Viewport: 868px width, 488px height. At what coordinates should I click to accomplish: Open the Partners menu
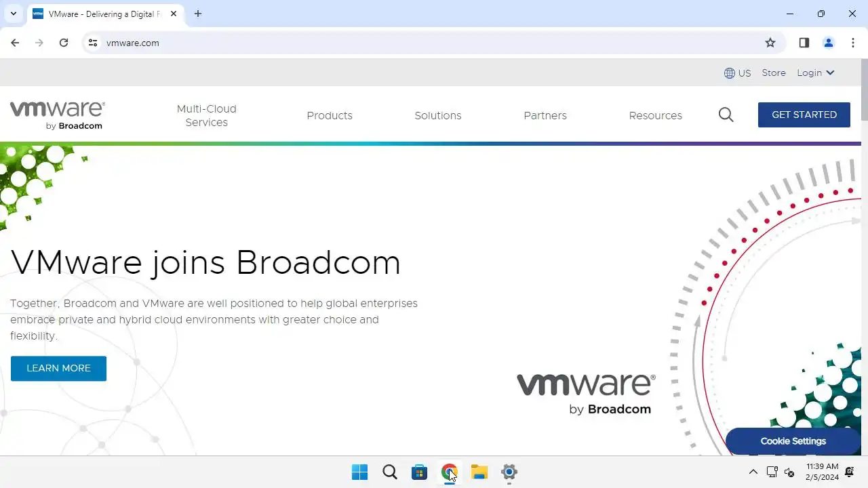point(545,115)
